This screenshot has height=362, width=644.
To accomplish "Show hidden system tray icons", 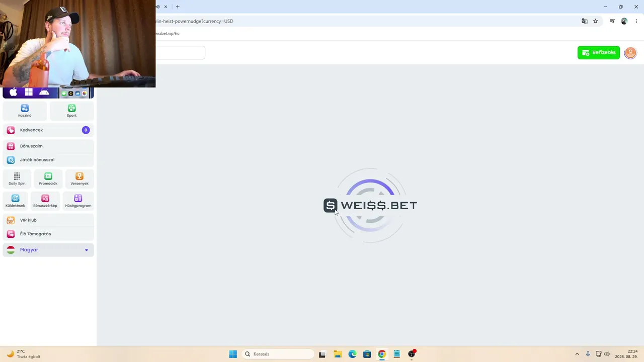I will tap(577, 354).
